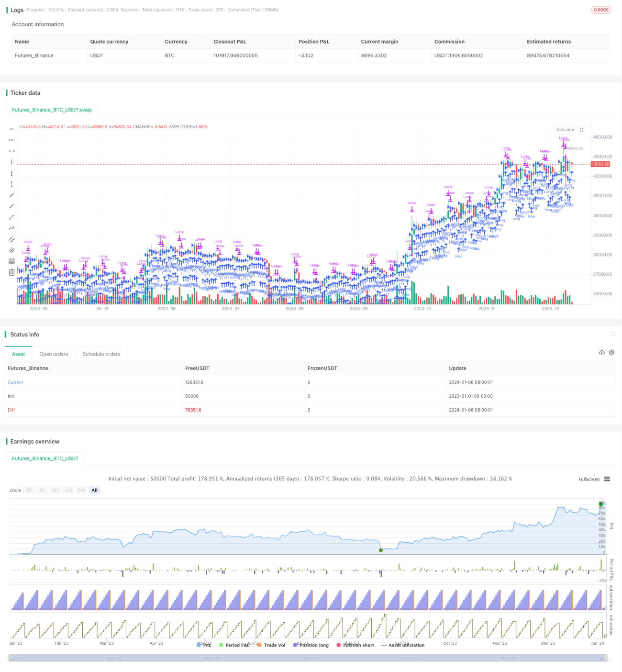
Task: Open the status info settings gear
Action: tap(611, 353)
